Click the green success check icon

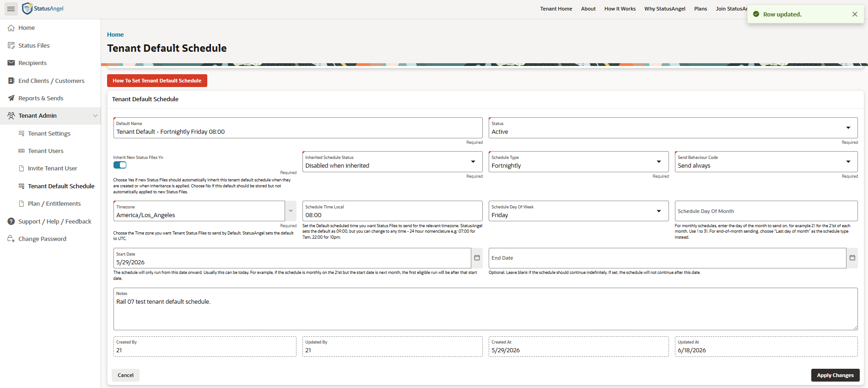pos(756,14)
